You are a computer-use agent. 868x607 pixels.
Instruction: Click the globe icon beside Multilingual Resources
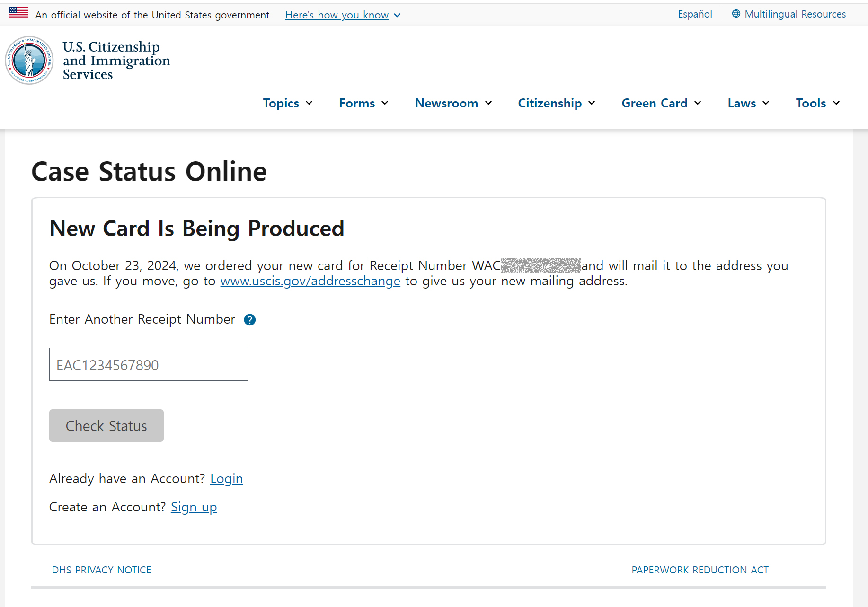click(736, 14)
